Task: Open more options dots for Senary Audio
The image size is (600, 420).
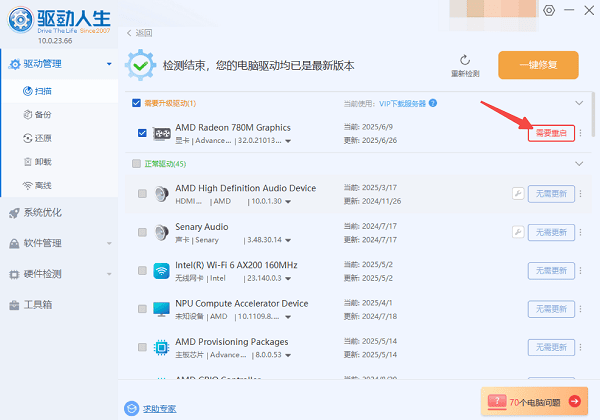Action: click(x=580, y=232)
